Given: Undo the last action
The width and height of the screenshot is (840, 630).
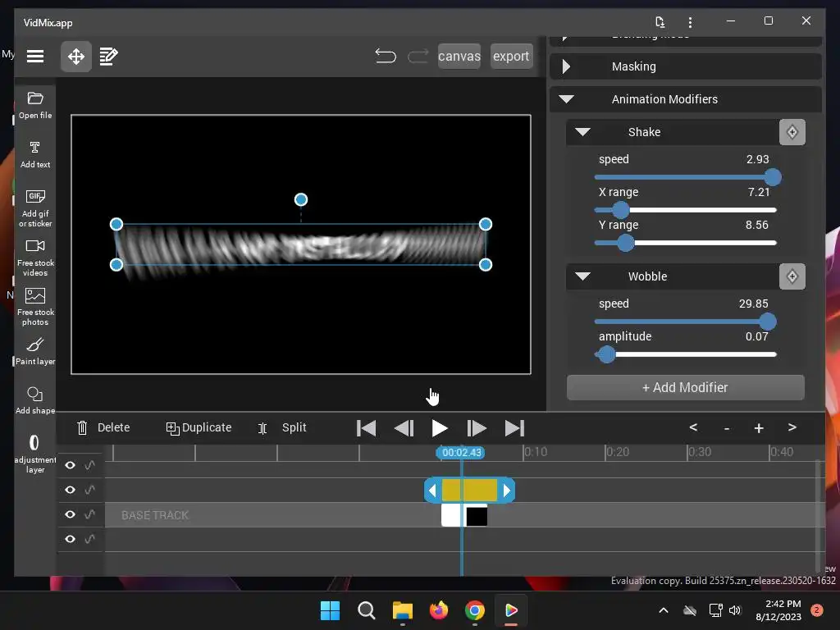Looking at the screenshot, I should 386,56.
